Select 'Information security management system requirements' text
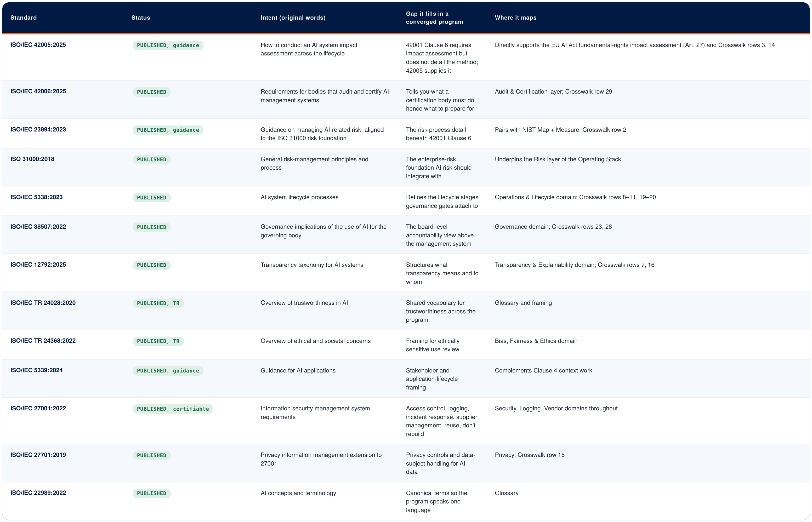 coord(315,412)
